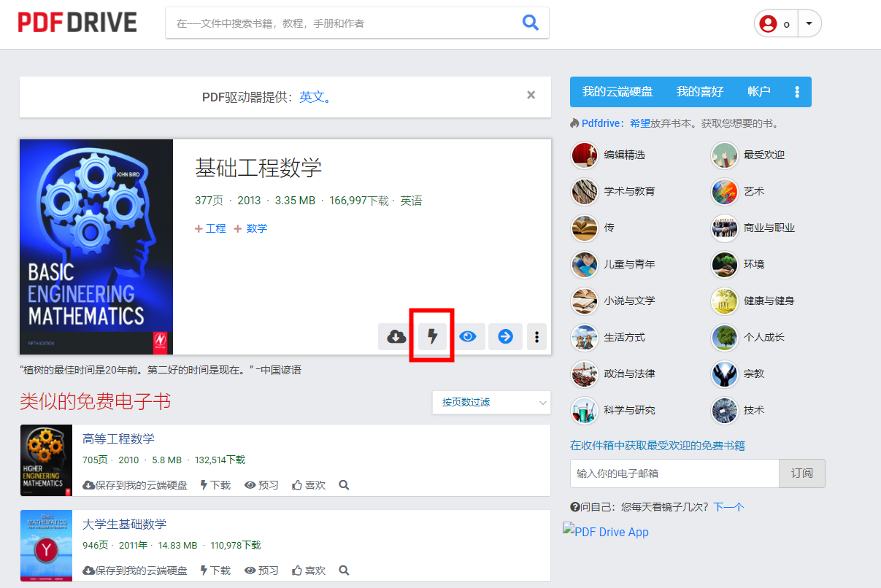
Task: Click the small magnifier icon under 高等工程数学
Action: tap(343, 484)
